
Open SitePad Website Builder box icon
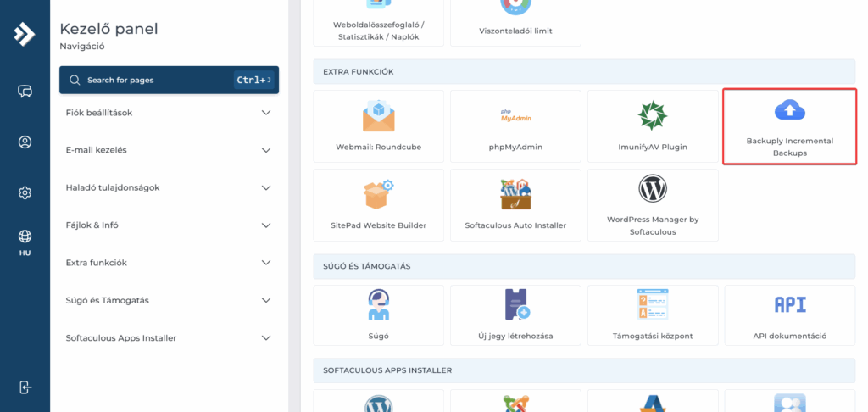point(379,194)
